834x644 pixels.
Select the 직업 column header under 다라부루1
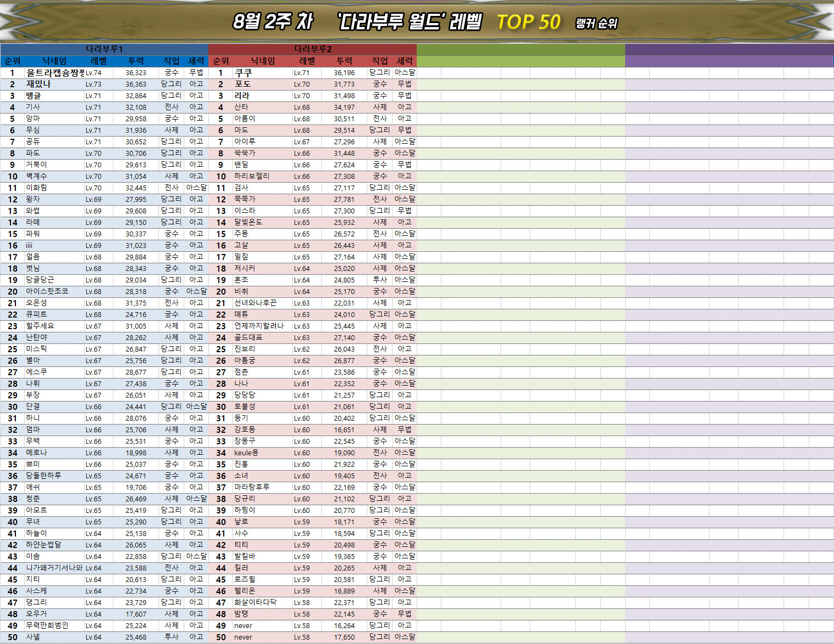tap(172, 61)
